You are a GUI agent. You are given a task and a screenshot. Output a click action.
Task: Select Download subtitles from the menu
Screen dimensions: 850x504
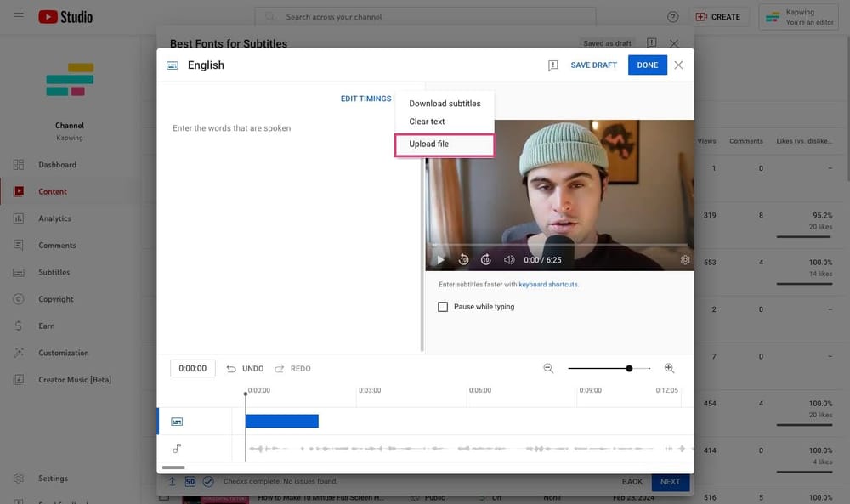coord(444,101)
